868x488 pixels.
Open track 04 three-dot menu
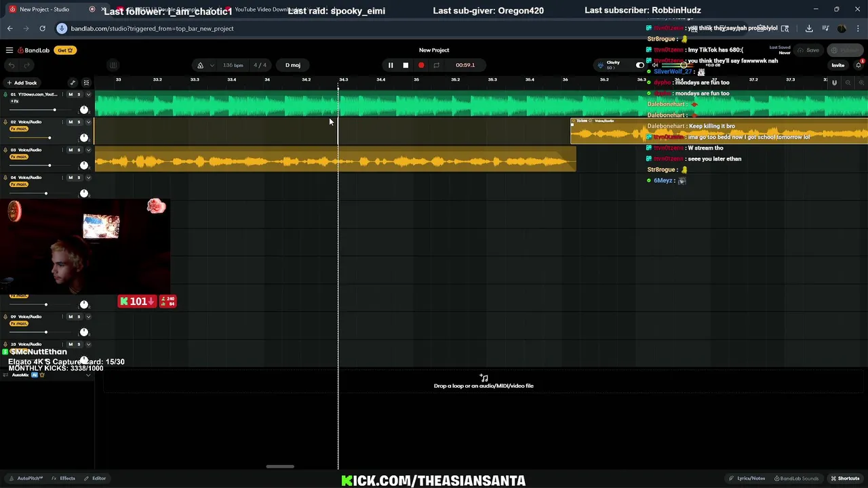[62, 178]
